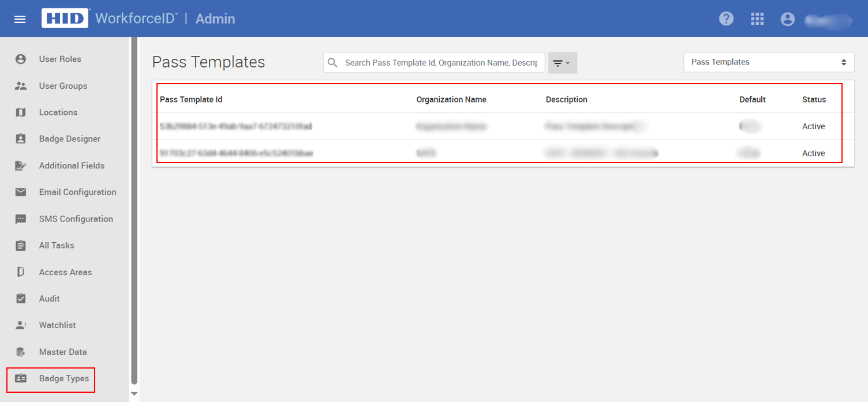Screen dimensions: 868x402
Task: Open the Pass Templates view selector
Action: (768, 62)
